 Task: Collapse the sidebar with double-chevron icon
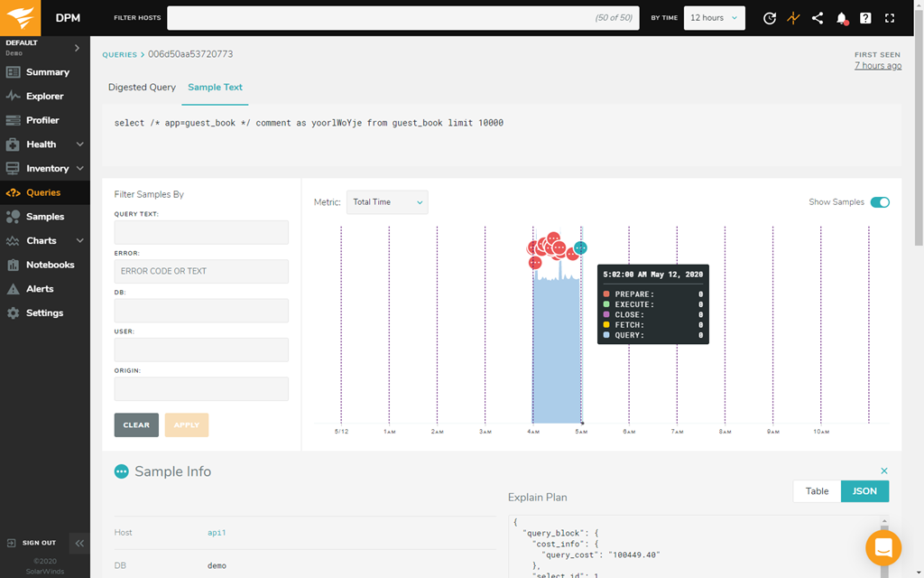coord(79,543)
